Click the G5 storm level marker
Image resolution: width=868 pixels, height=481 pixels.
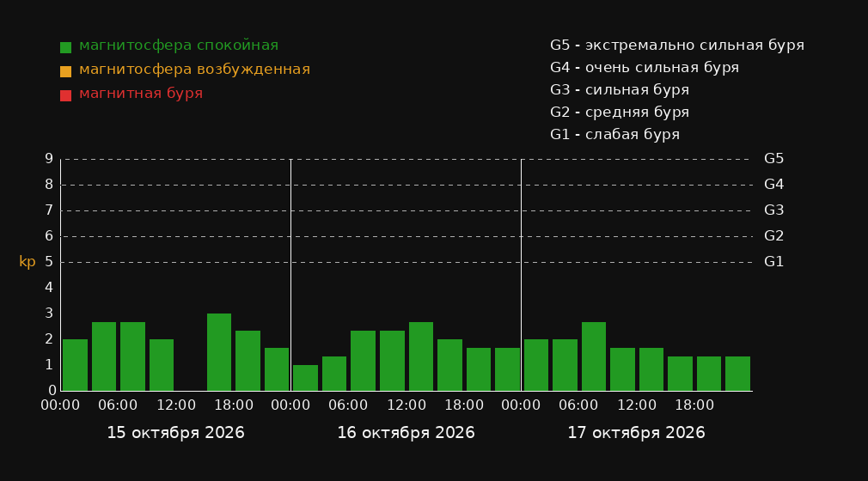coord(773,159)
